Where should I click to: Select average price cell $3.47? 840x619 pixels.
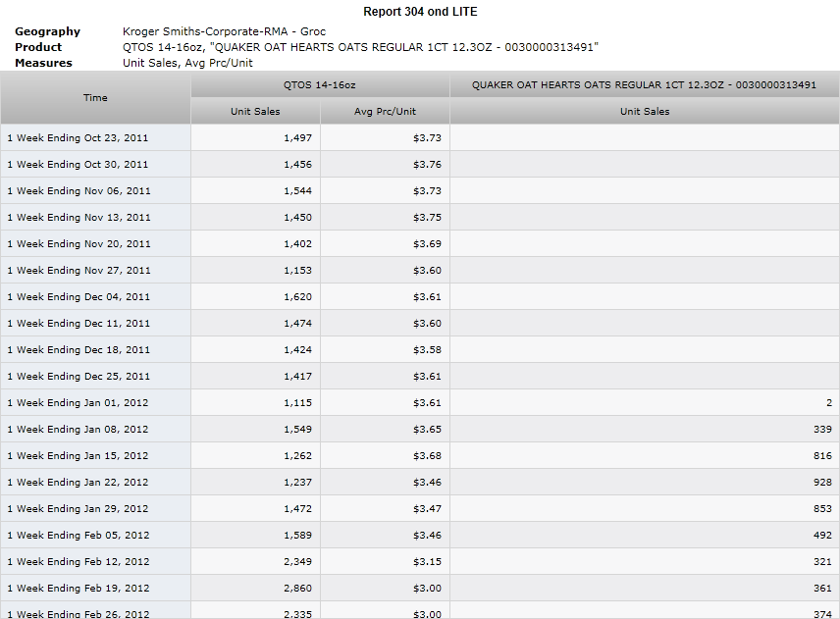pyautogui.click(x=386, y=509)
